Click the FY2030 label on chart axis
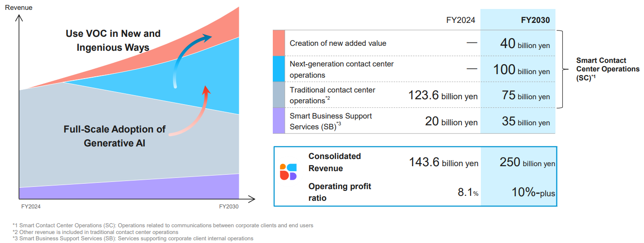The width and height of the screenshot is (644, 243). (229, 207)
